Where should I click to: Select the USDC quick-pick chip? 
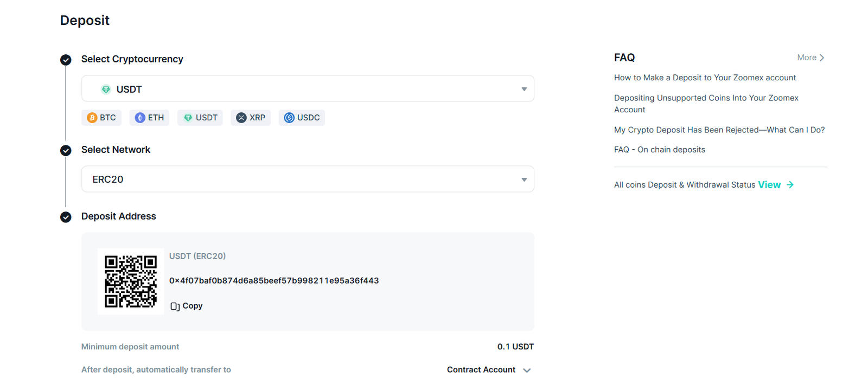(x=302, y=118)
